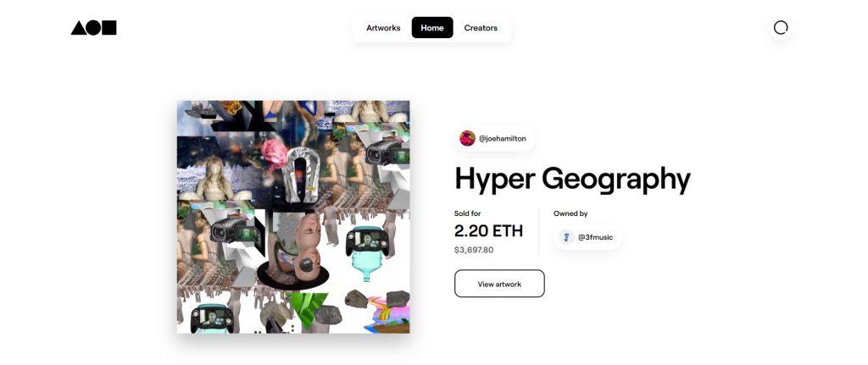Click the circular loading icon at top right
Viewport: 868px width, 365px height.
click(x=781, y=28)
